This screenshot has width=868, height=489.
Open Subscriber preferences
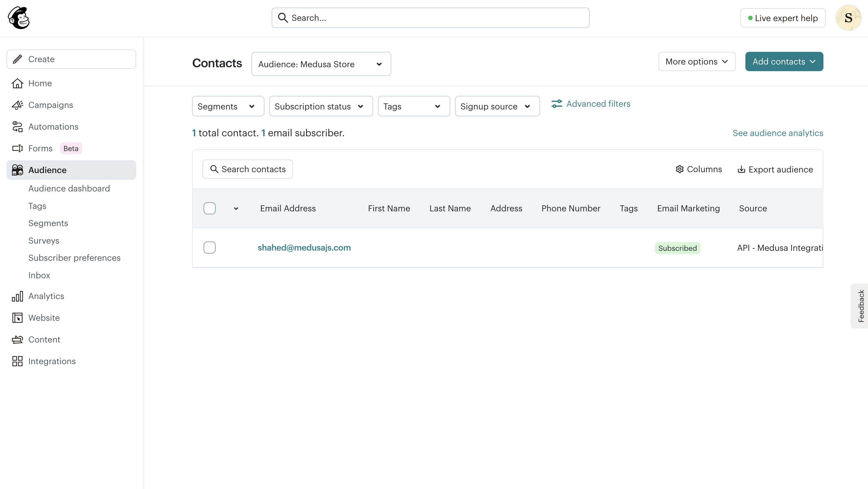pyautogui.click(x=74, y=258)
